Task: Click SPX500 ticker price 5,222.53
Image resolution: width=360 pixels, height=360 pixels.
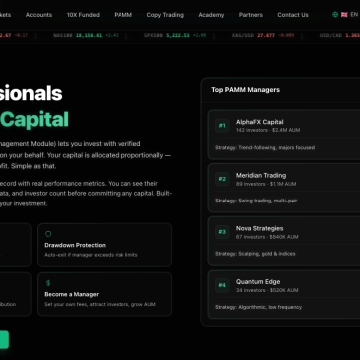Action: tap(178, 35)
